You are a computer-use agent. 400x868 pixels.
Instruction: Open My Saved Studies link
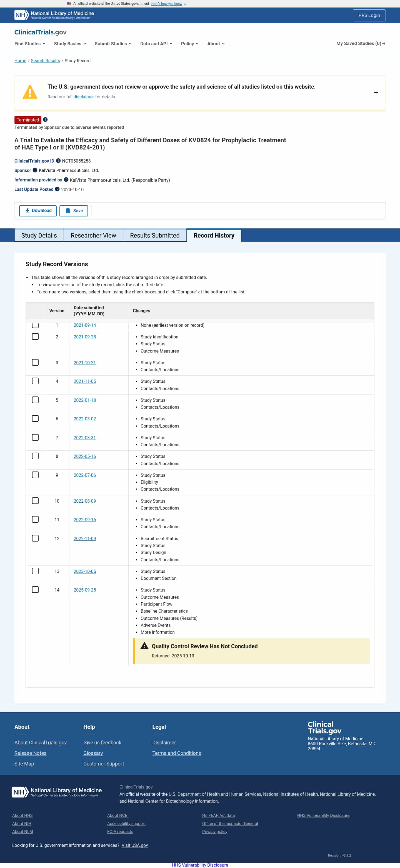click(x=361, y=43)
